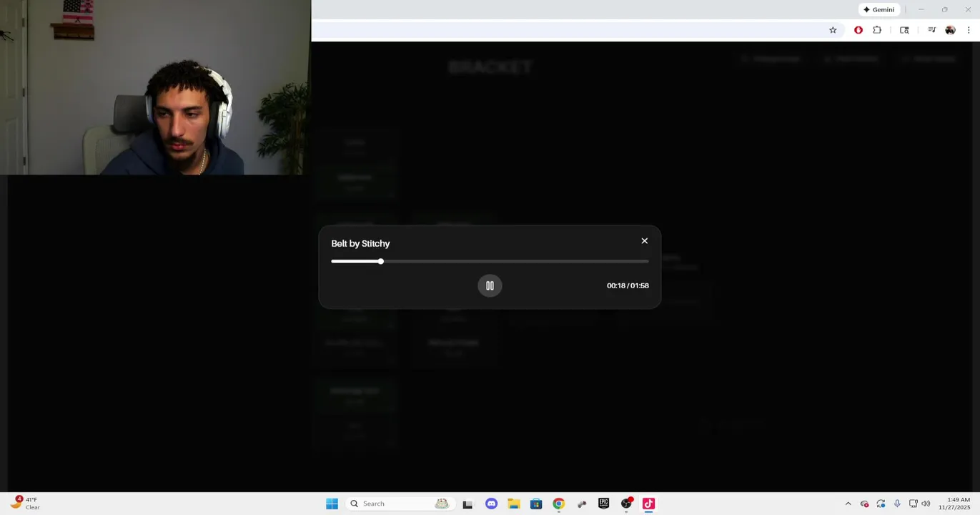The width and height of the screenshot is (980, 515).
Task: Open the weather widget showing 41°F
Action: (x=25, y=504)
